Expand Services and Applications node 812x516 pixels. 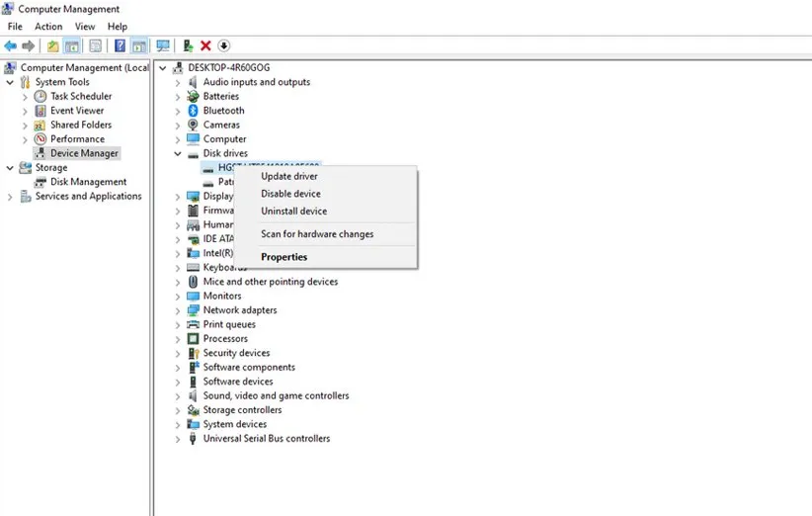[x=10, y=197]
